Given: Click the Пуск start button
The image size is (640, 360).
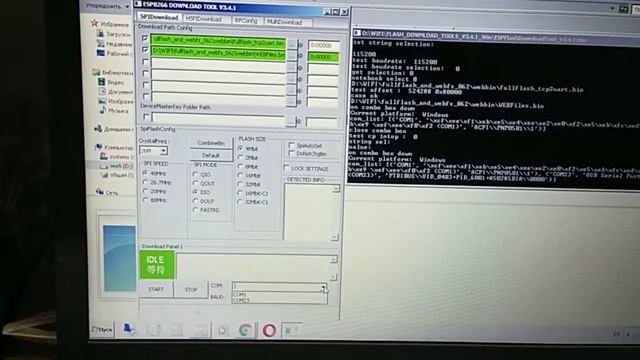Looking at the screenshot, I should coord(102,329).
